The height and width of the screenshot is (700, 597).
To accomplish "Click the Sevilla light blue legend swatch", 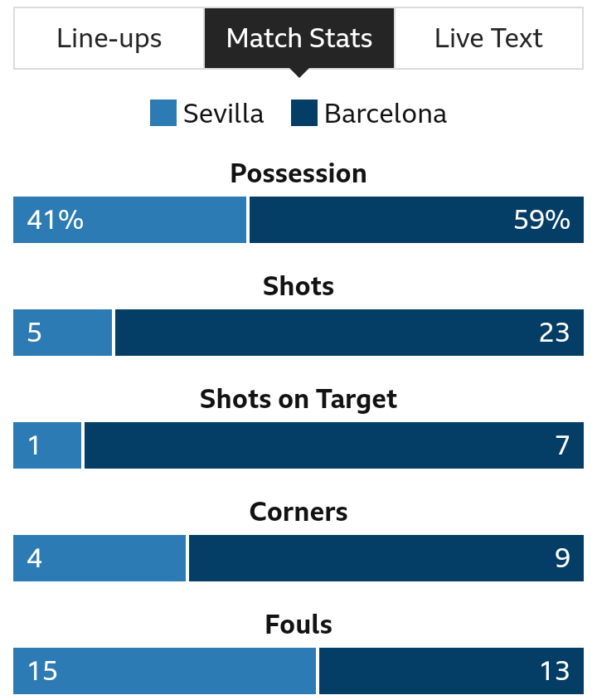I will (163, 113).
